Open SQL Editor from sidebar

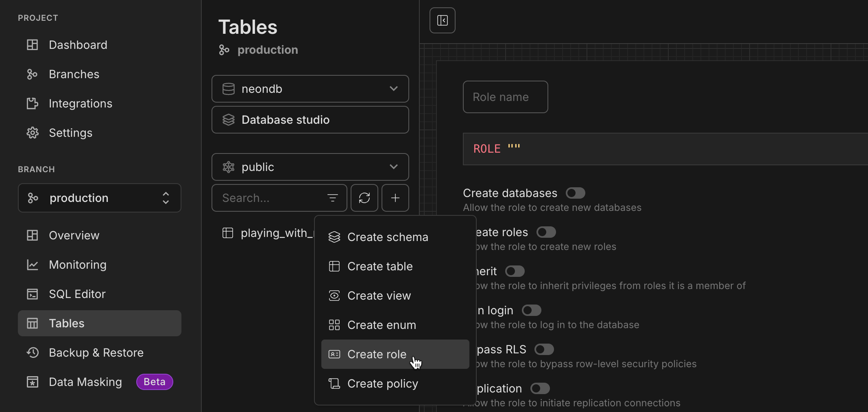click(77, 294)
